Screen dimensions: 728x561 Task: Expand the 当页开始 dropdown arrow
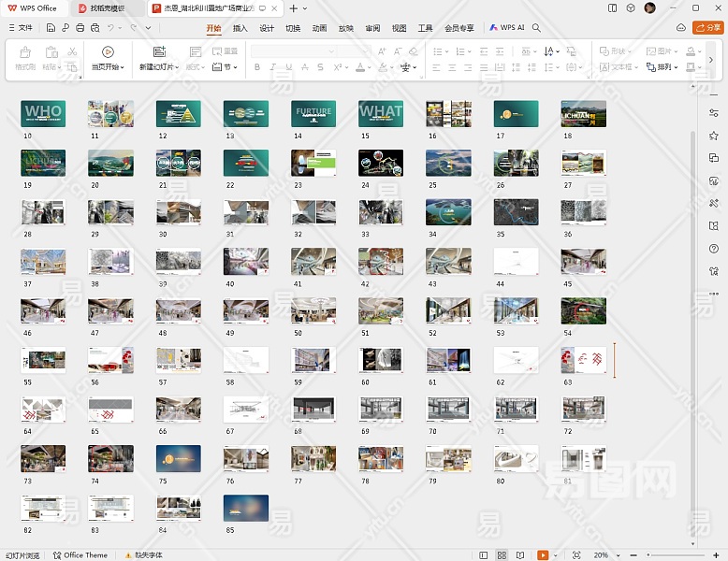click(x=124, y=68)
